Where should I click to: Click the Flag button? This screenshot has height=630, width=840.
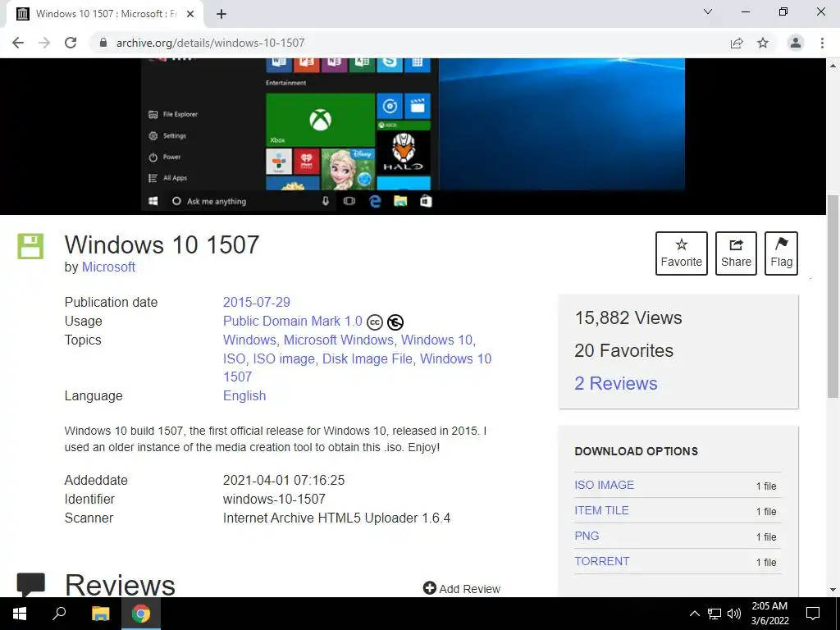click(x=781, y=253)
